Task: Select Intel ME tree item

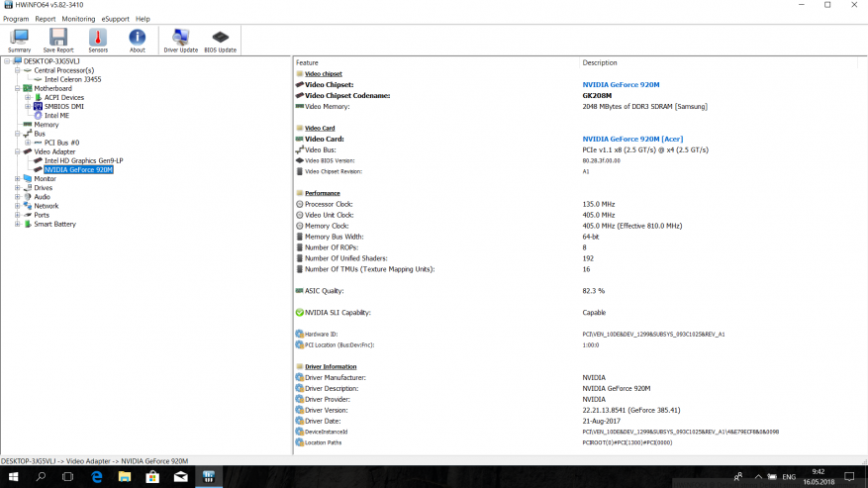Action: tap(56, 116)
